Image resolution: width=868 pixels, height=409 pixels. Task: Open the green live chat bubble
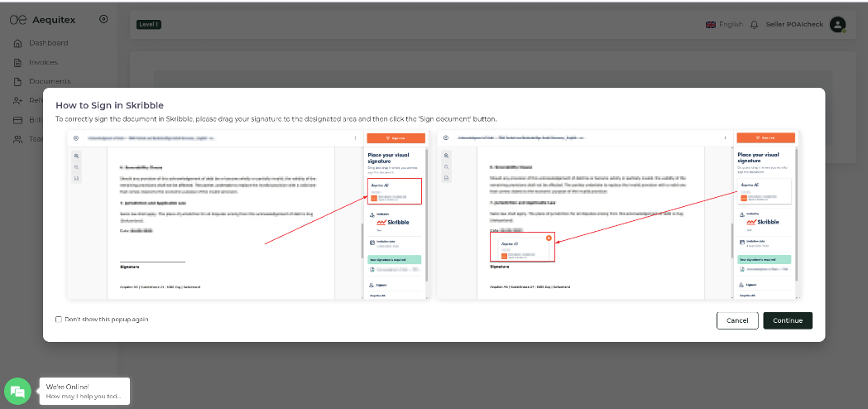coord(17,392)
